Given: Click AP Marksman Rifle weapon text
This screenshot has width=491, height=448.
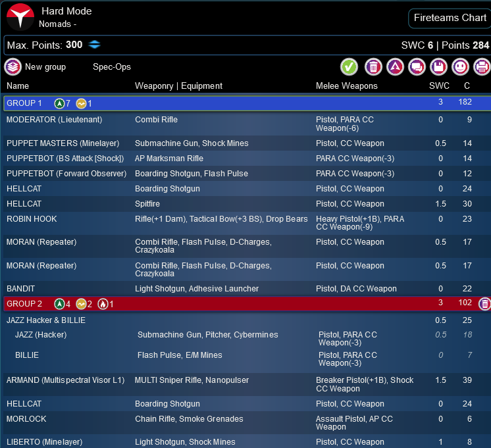Looking at the screenshot, I should 169,159.
